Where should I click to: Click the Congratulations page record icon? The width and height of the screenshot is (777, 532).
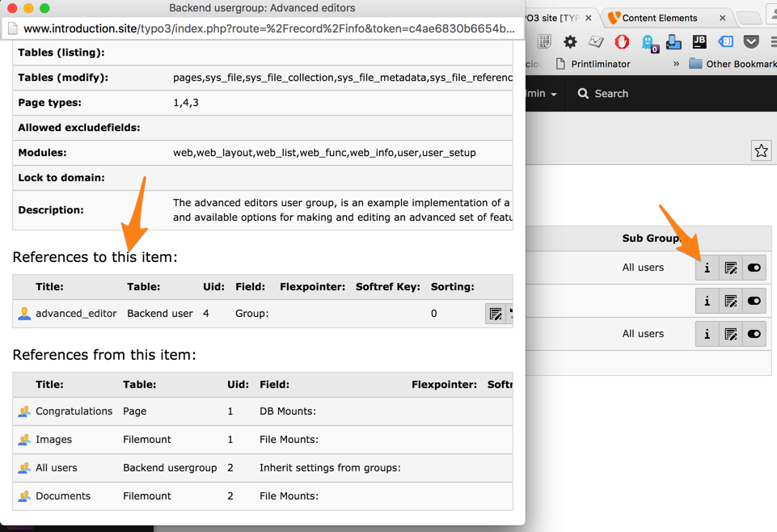pyautogui.click(x=24, y=412)
